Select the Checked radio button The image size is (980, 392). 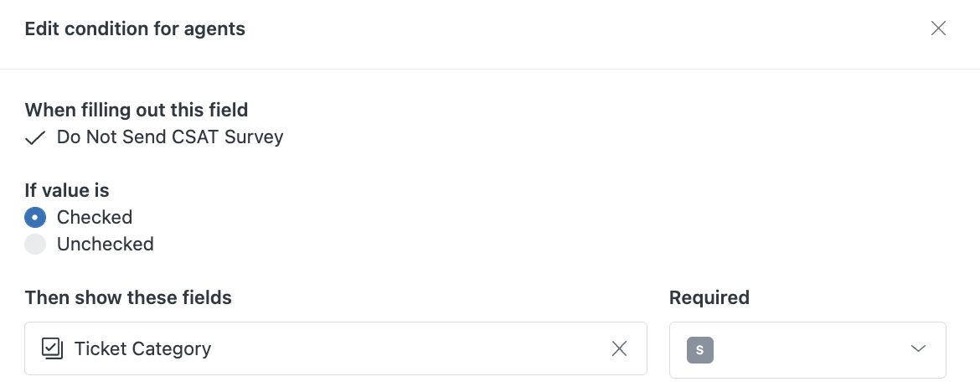tap(35, 218)
